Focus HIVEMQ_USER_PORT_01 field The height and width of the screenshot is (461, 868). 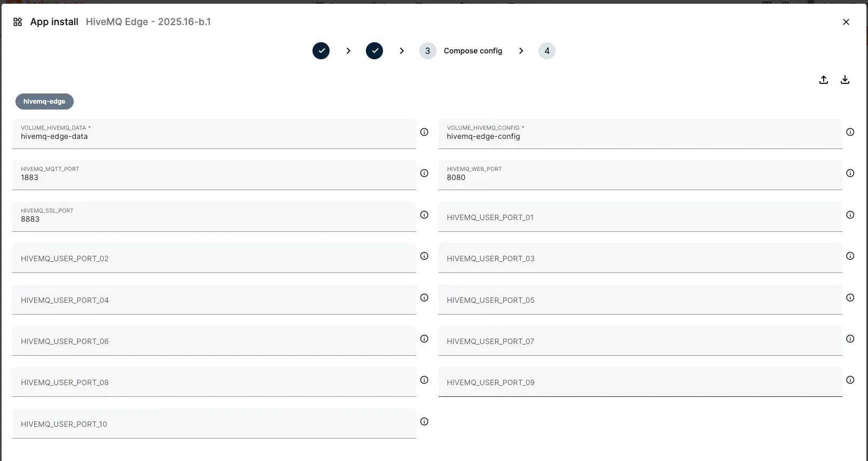click(640, 216)
